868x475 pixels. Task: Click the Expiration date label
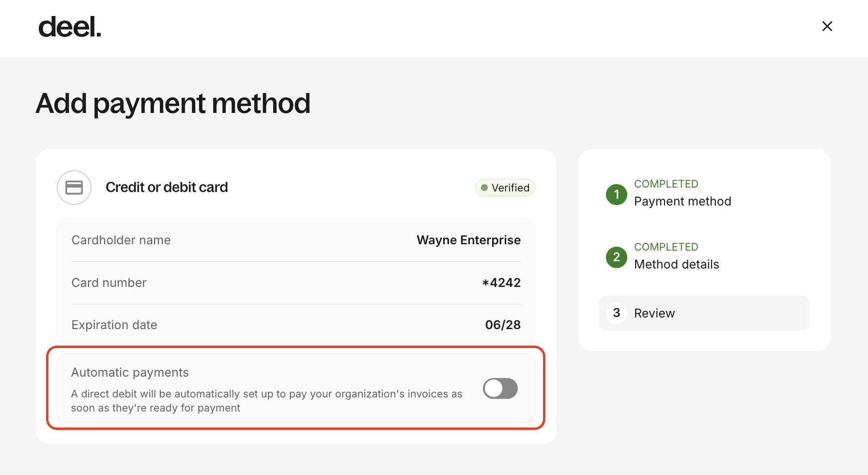[x=114, y=325]
